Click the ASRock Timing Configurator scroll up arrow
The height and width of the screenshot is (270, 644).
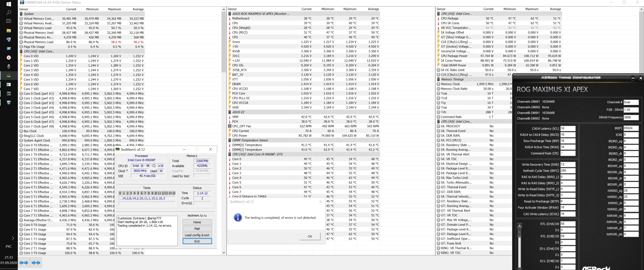click(519, 226)
